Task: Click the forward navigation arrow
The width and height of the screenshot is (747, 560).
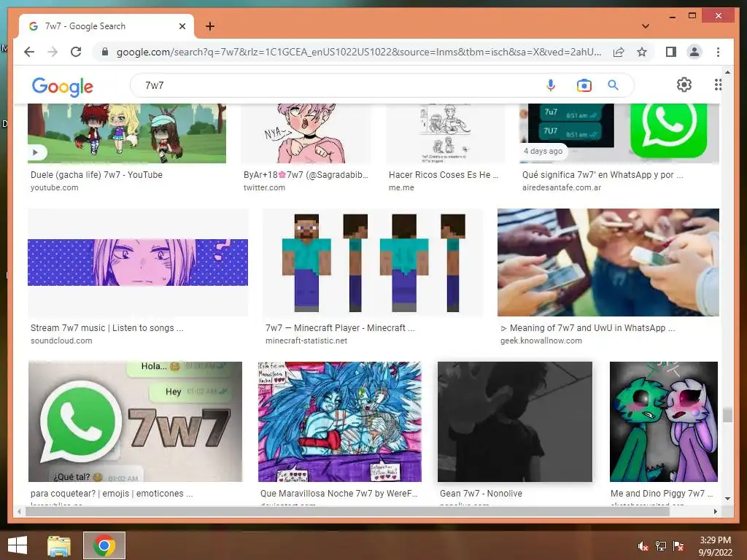Action: (53, 52)
